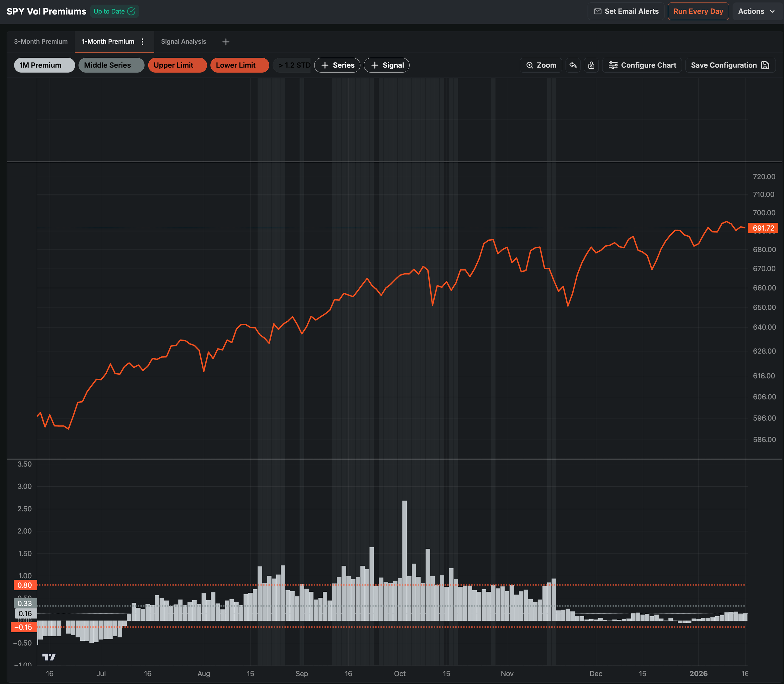Screen dimensions: 784x684
Task: Click the Zoom magnifier button
Action: coord(541,65)
